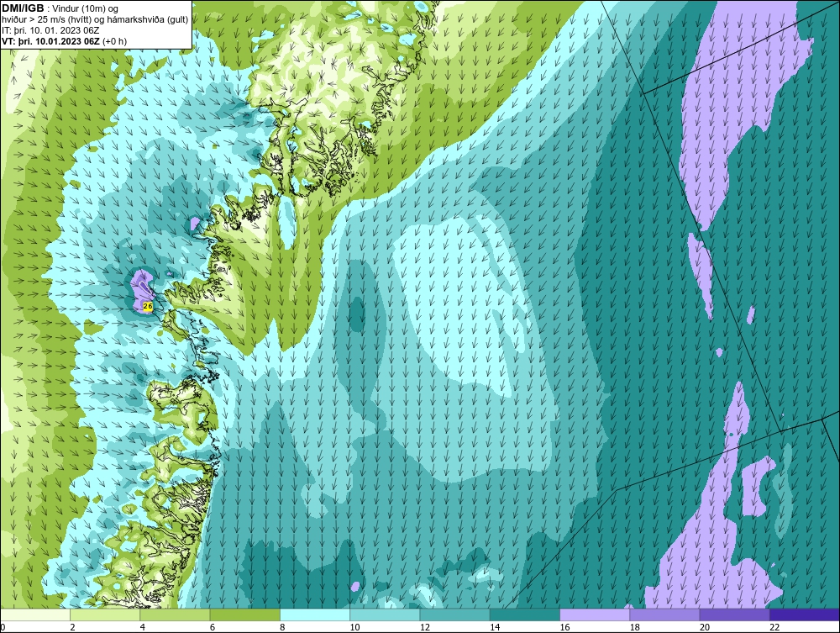Pick the 16–18 m/s lavender legend swatch
This screenshot has width=840, height=633.
click(595, 615)
